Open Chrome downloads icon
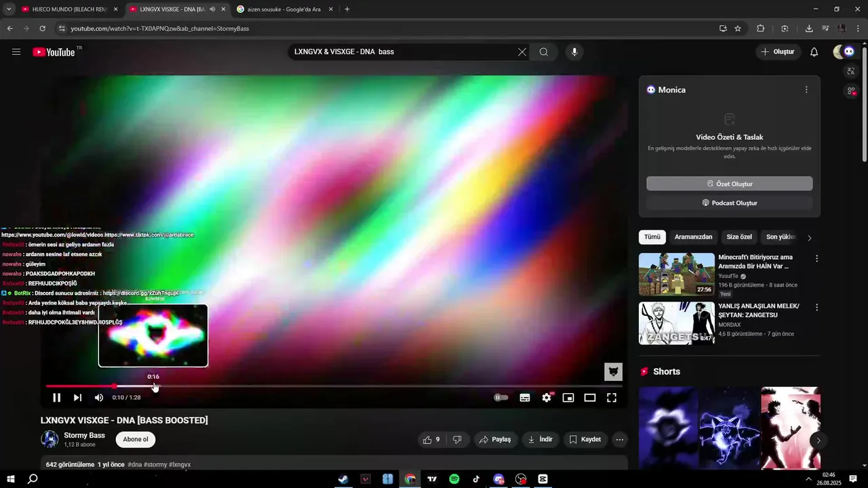This screenshot has height=488, width=868. tap(809, 28)
